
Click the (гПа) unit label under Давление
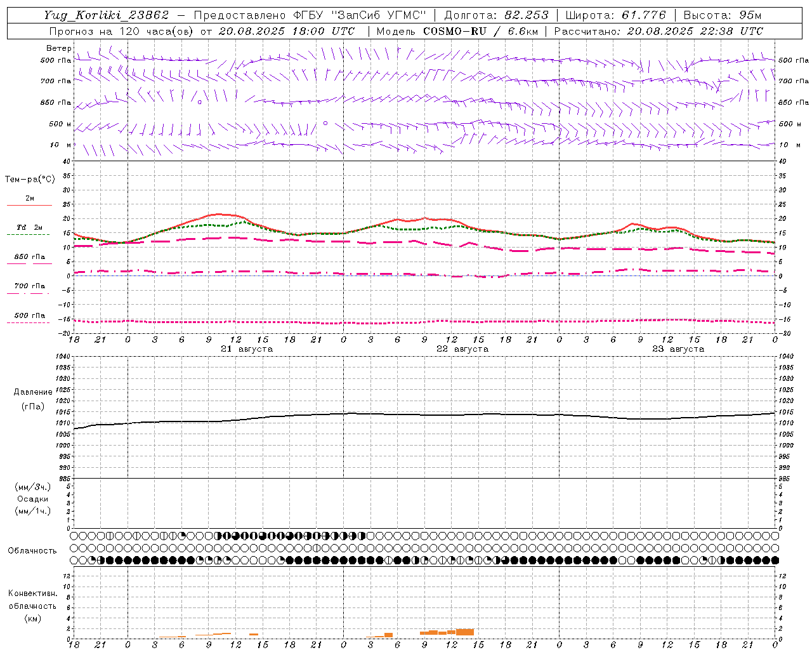point(33,407)
